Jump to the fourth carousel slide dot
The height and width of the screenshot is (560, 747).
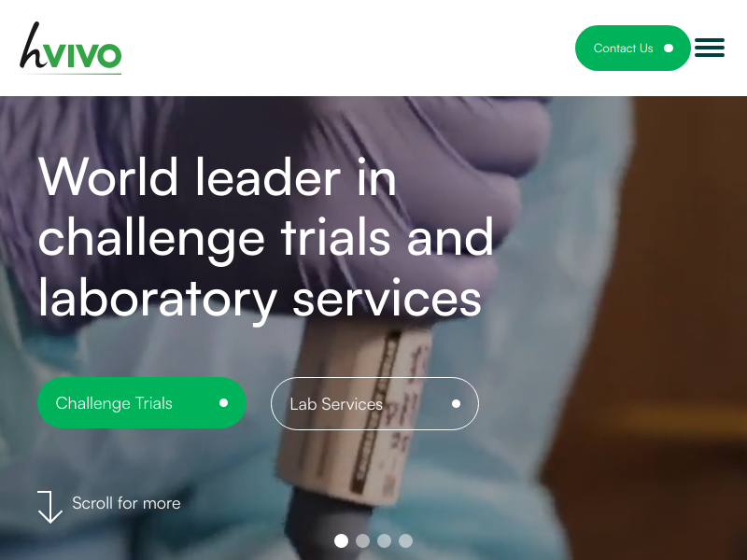pos(405,541)
